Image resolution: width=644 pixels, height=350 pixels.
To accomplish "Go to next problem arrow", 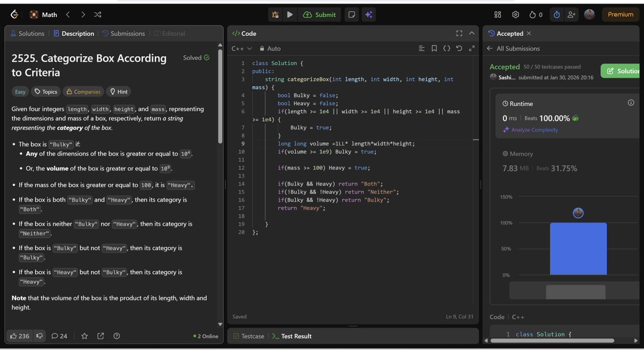I will pos(83,15).
